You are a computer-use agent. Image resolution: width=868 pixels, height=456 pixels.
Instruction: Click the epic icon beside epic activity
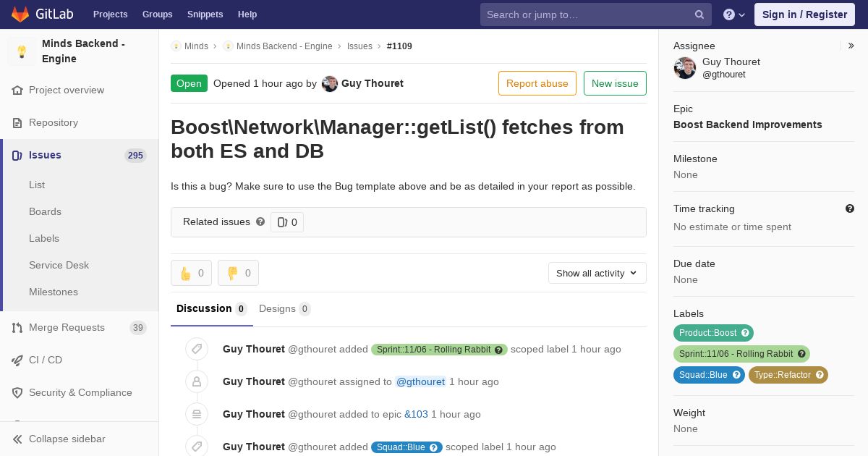pyautogui.click(x=197, y=414)
